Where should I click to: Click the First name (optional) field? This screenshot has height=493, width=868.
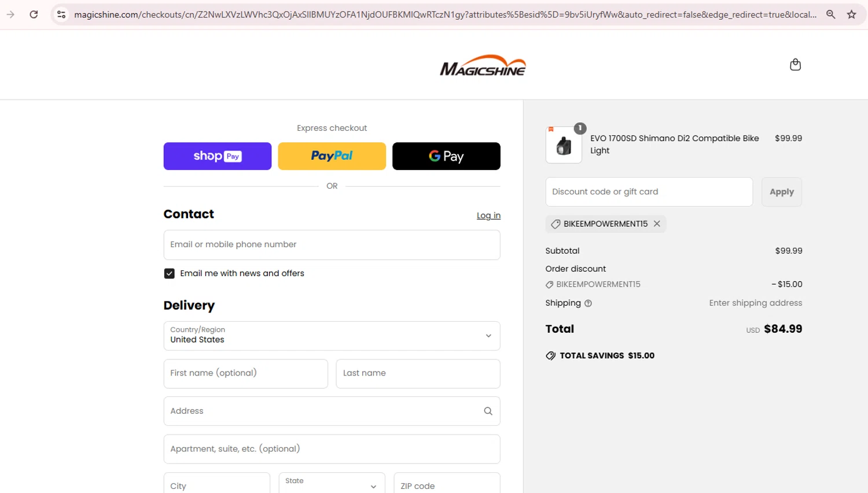point(245,374)
